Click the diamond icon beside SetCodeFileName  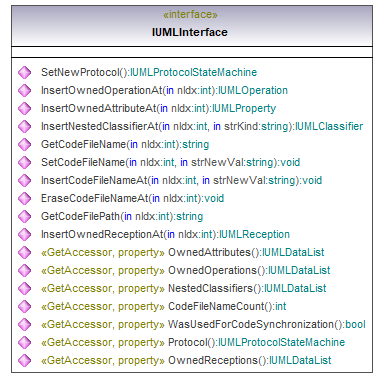click(24, 162)
